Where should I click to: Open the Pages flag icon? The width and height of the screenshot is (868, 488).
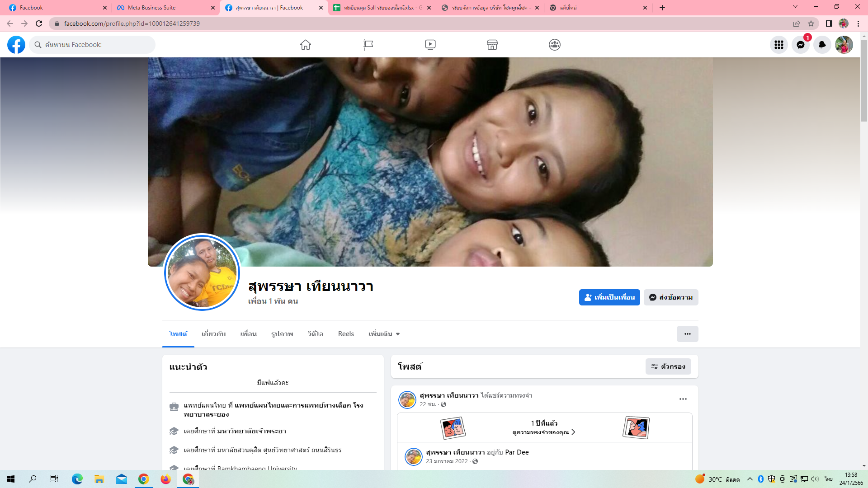(x=368, y=45)
